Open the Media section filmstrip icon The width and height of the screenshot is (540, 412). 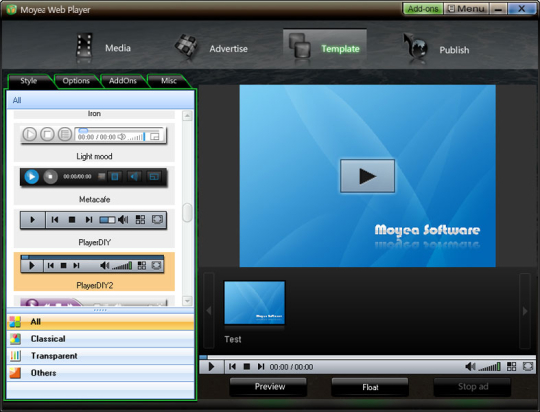(84, 48)
